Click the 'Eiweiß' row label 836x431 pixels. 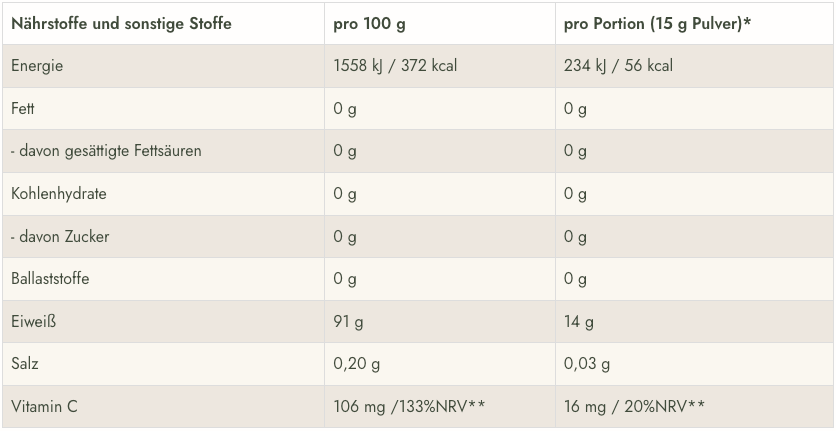34,321
